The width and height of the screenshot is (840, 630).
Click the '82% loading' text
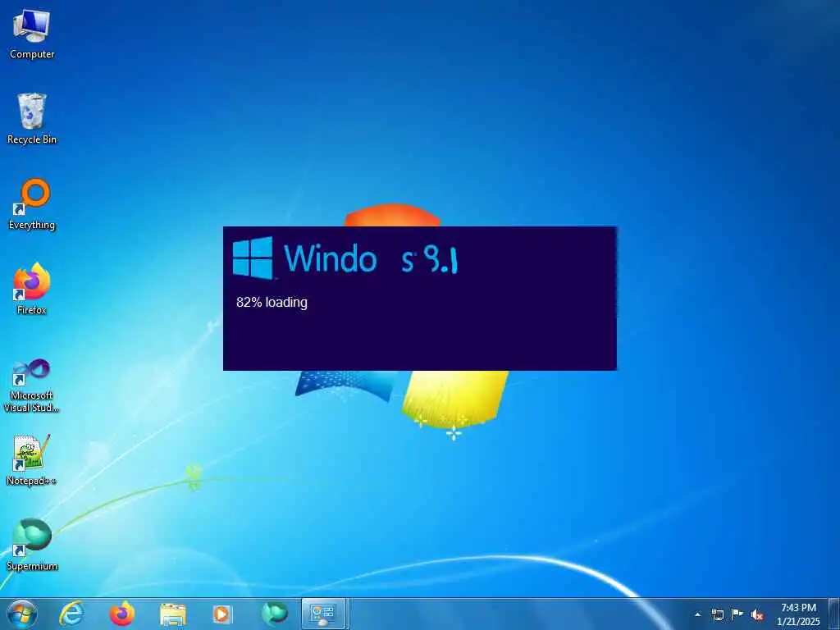tap(272, 302)
